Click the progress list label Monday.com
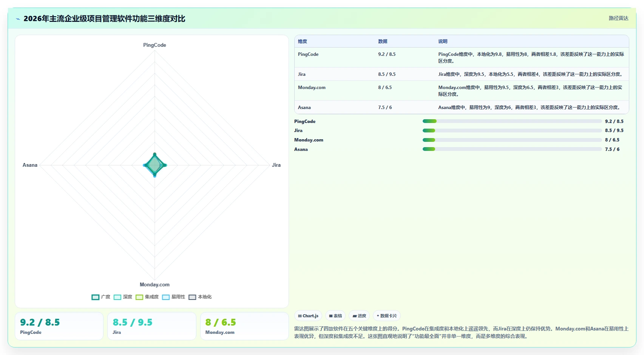This screenshot has height=355, width=644. click(309, 140)
